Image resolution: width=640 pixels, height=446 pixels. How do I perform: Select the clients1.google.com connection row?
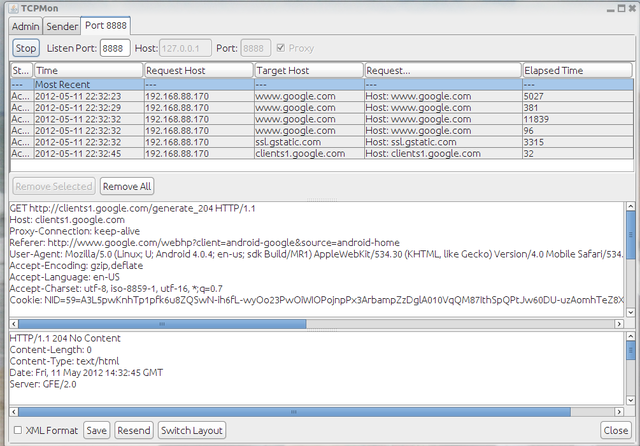point(300,154)
